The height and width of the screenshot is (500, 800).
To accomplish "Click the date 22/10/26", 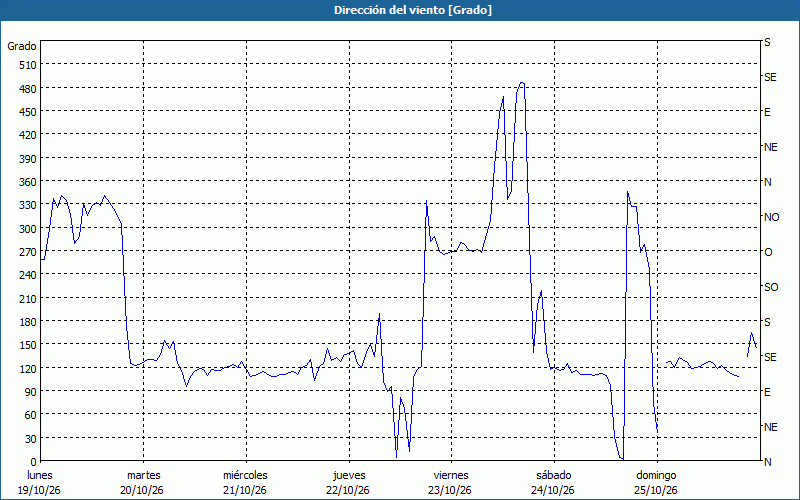I will tap(348, 491).
